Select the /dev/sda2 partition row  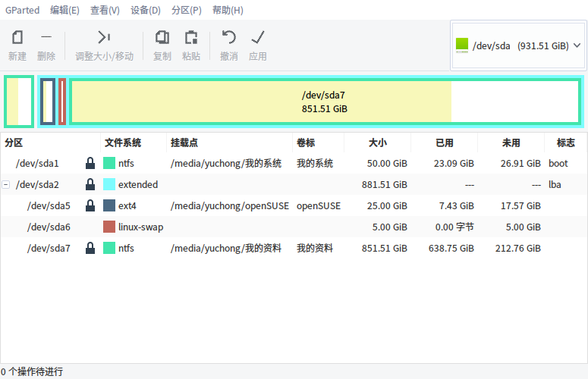coord(294,185)
